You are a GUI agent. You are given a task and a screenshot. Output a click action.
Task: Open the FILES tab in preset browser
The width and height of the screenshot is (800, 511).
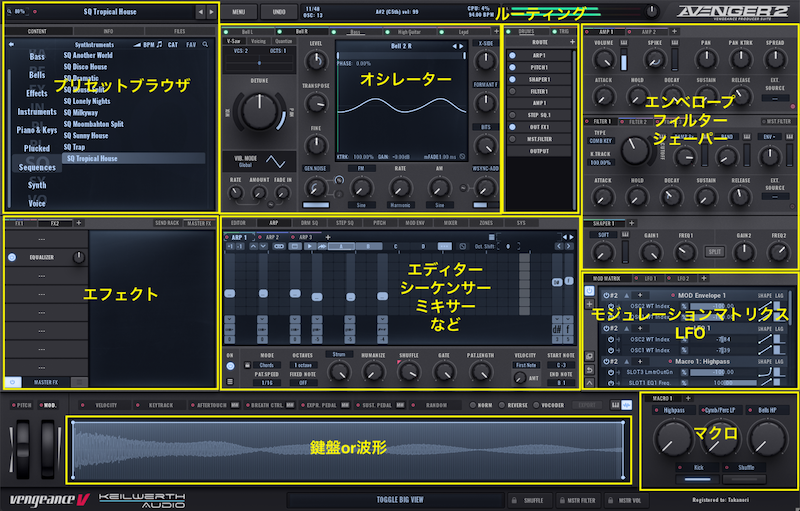(x=179, y=31)
